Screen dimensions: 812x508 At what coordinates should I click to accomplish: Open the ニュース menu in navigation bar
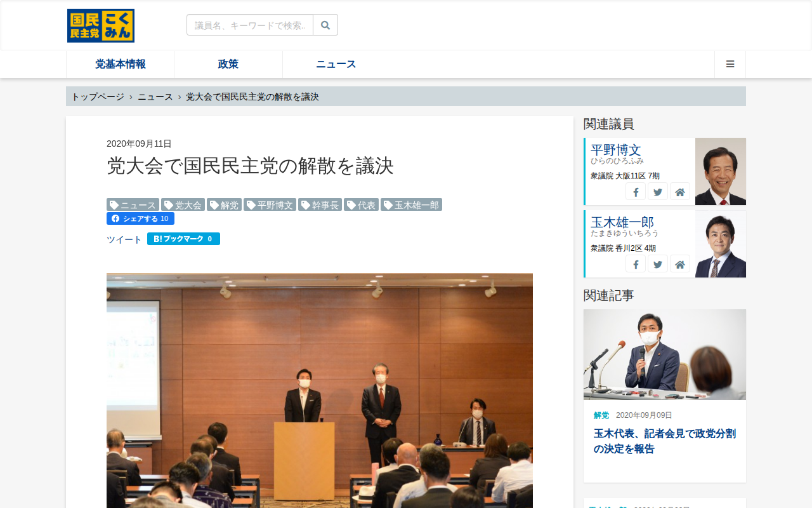click(x=336, y=64)
